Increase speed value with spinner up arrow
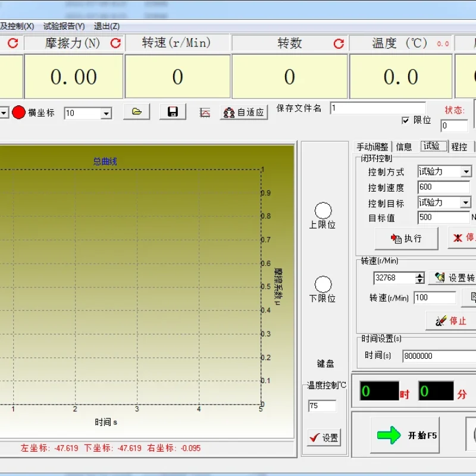Viewport: 476px width, 476px height. tap(420, 275)
